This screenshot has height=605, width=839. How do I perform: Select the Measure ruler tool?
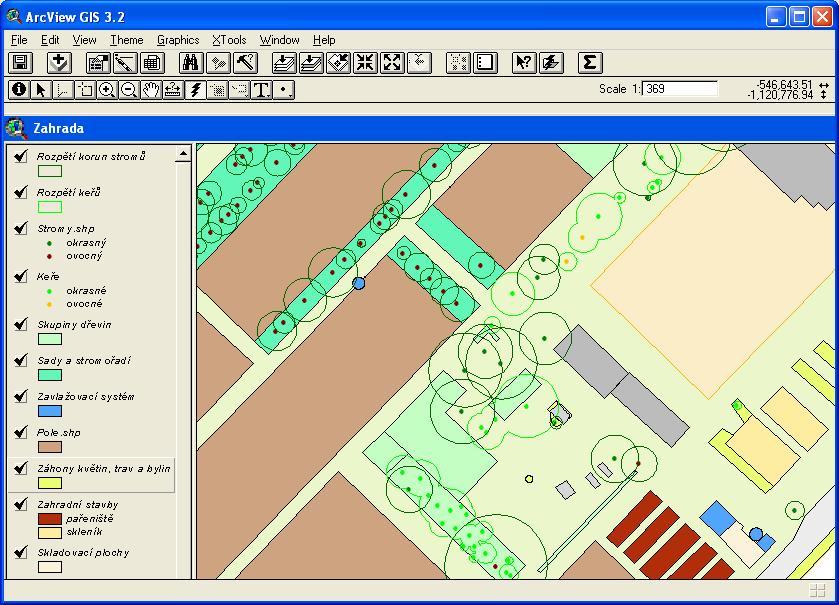[x=173, y=90]
